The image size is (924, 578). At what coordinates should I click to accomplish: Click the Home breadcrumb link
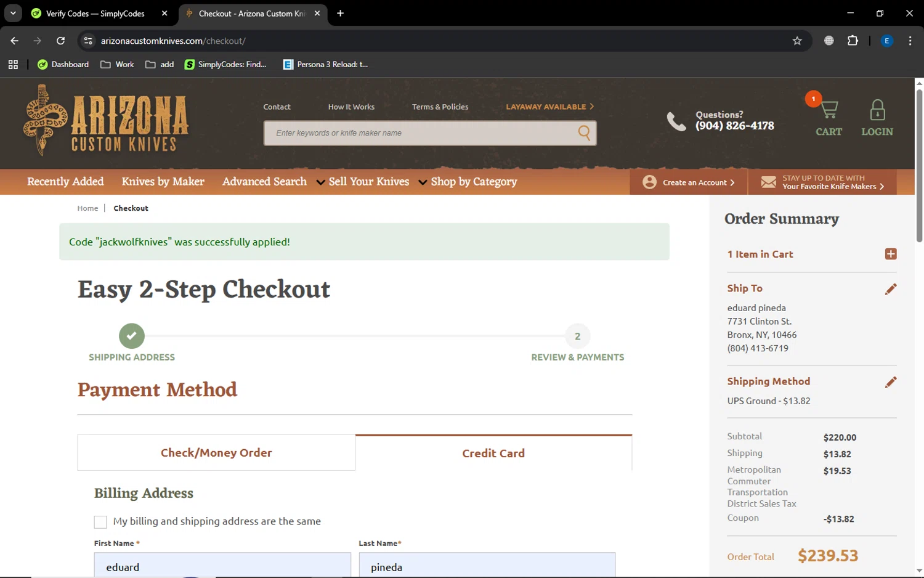87,208
